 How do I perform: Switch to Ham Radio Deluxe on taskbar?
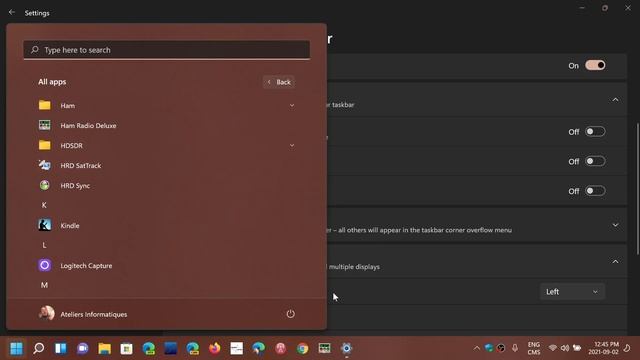(324, 348)
